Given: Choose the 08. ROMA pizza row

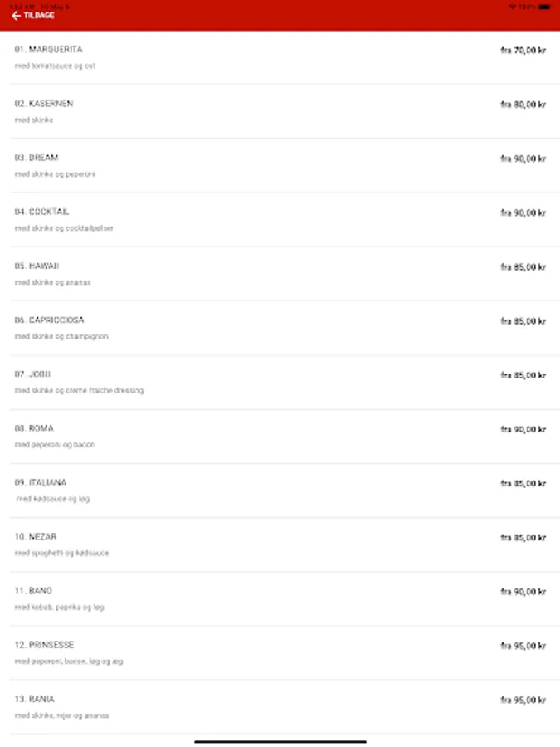Looking at the screenshot, I should pyautogui.click(x=280, y=434).
